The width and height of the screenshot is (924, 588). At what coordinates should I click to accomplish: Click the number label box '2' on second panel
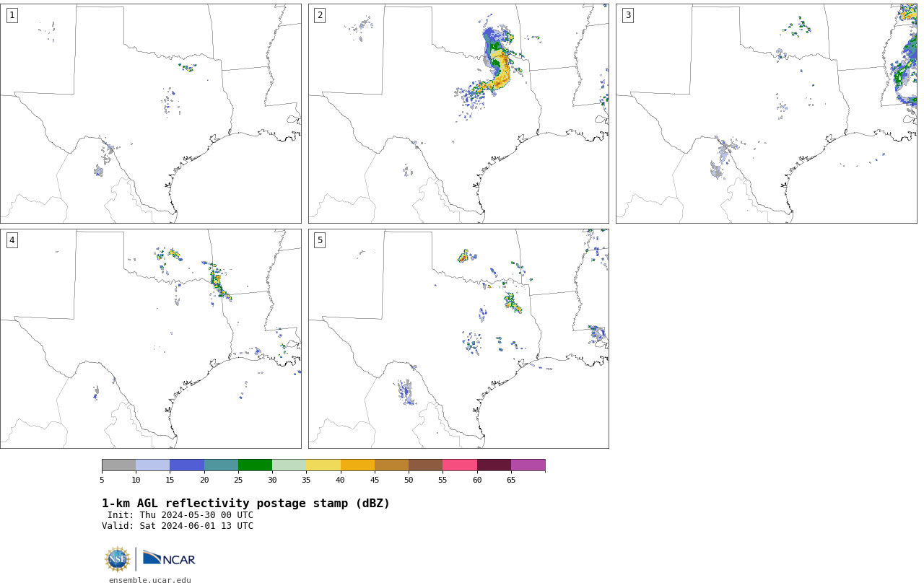(x=320, y=15)
